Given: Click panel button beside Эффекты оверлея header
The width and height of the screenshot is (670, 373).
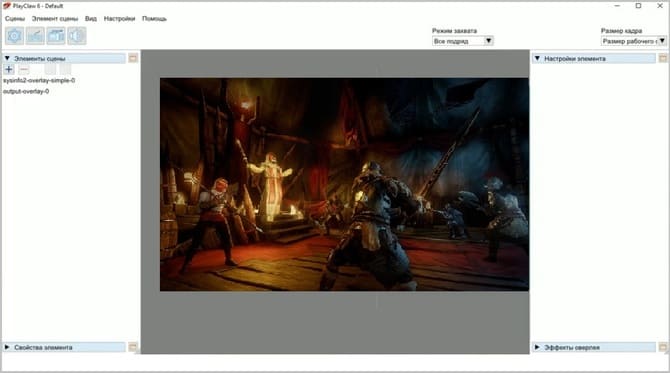Looking at the screenshot, I should tap(663, 347).
